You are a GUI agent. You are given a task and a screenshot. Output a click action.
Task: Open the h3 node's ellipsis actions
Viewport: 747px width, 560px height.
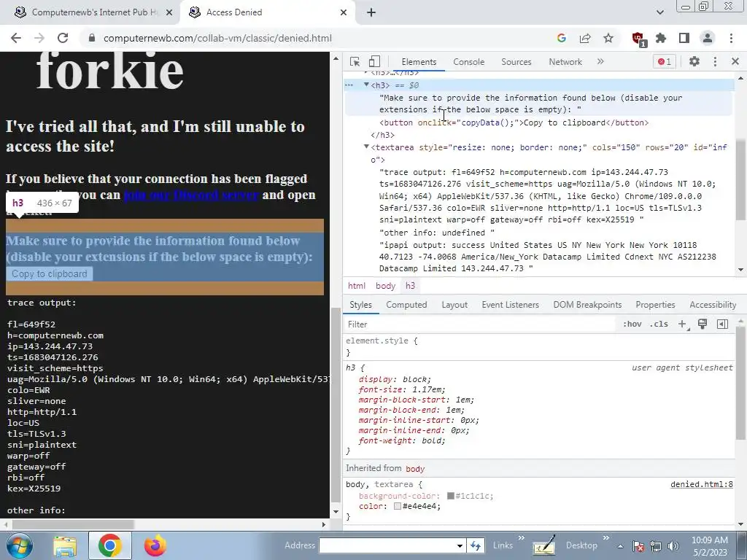[x=349, y=85]
